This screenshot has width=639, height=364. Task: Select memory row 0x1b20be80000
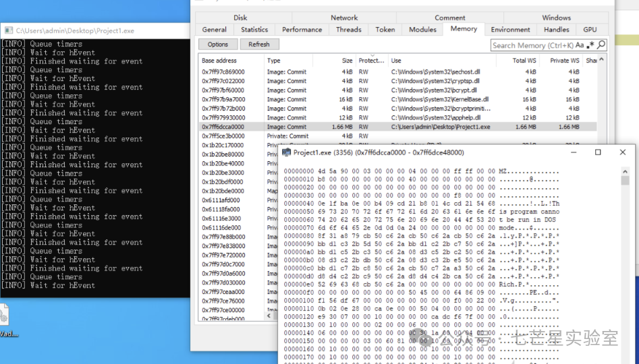[x=238, y=154]
